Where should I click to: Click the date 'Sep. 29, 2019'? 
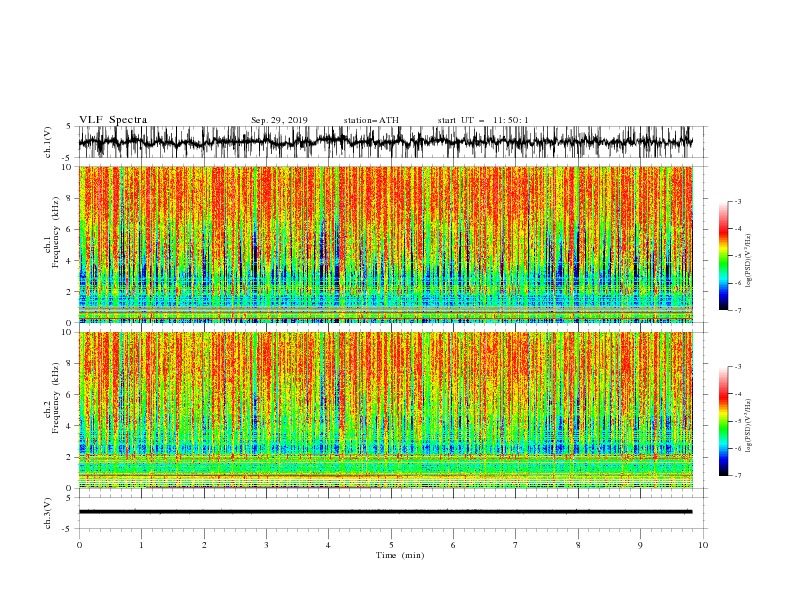click(279, 120)
